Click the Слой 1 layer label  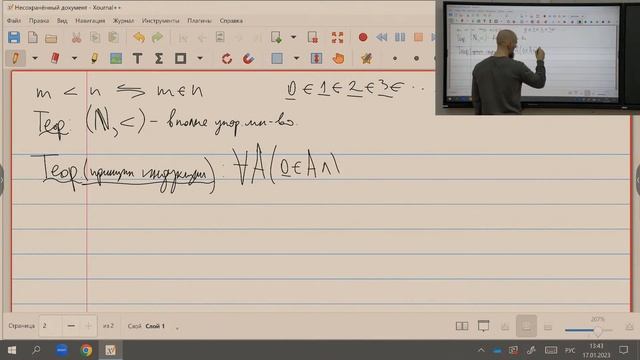click(x=155, y=326)
